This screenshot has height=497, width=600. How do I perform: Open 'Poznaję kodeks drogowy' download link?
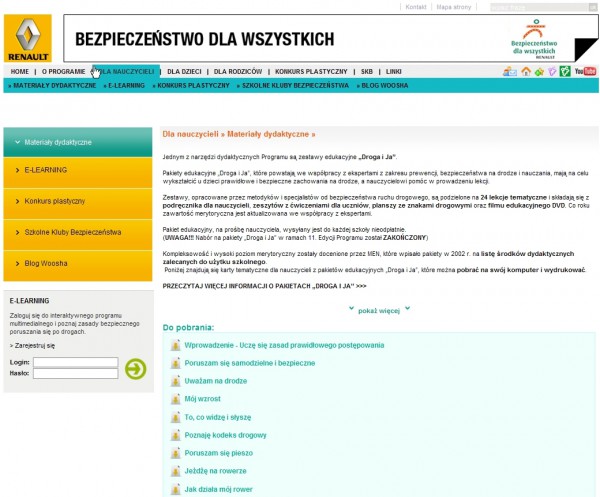tap(225, 435)
